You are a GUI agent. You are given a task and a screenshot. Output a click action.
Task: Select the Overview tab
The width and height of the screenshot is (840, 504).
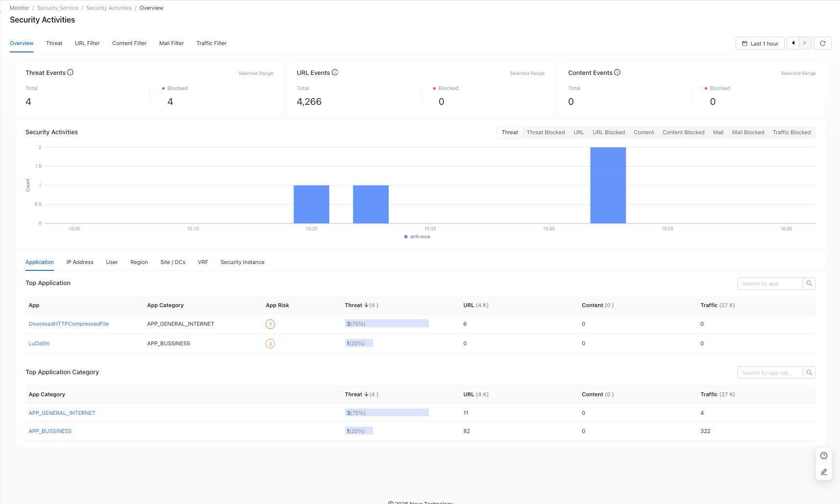pos(22,43)
